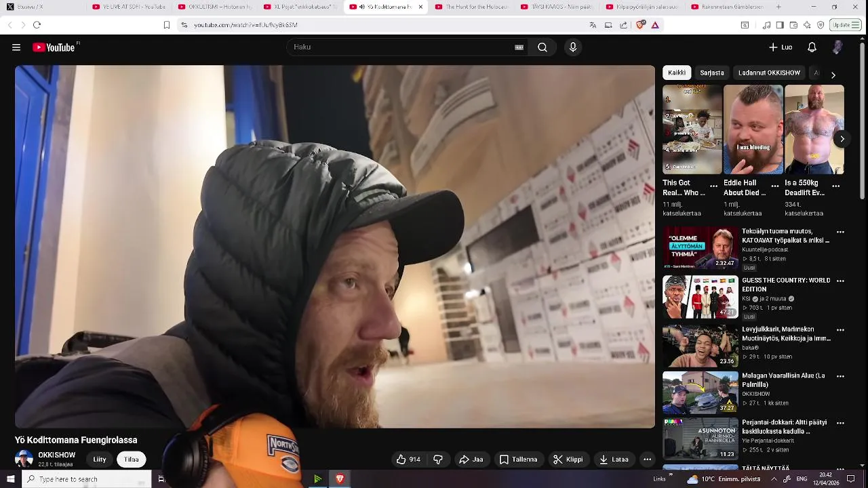868x488 pixels.
Task: Click the search magnifier button
Action: [542, 47]
